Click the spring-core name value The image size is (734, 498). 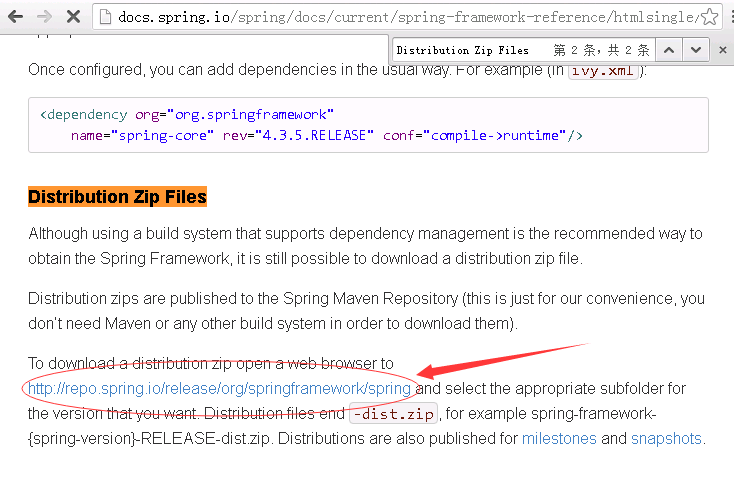162,136
